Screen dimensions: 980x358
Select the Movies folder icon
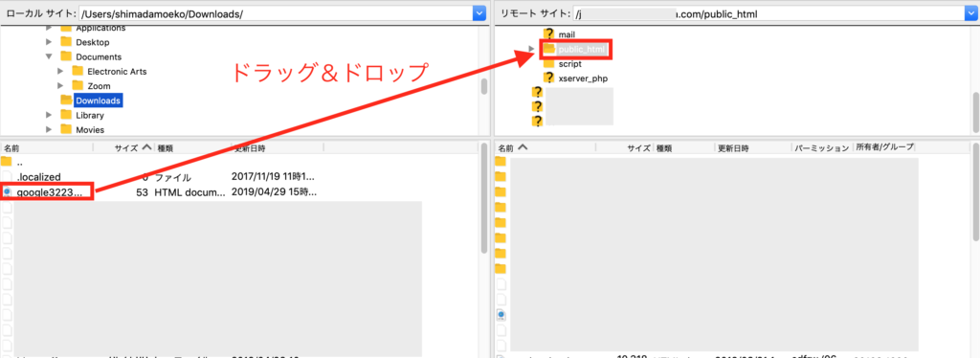[x=66, y=128]
